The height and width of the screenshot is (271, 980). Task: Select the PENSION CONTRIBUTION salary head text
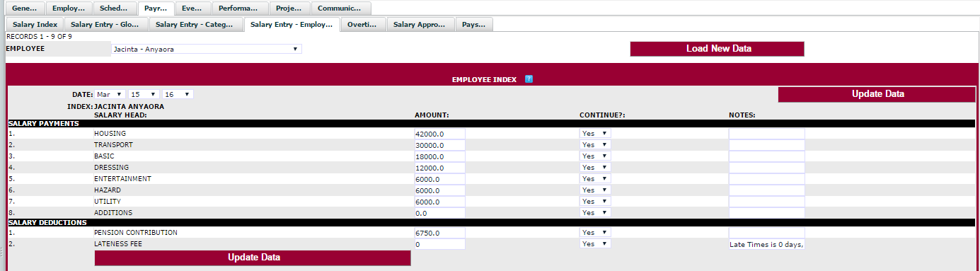(x=136, y=233)
